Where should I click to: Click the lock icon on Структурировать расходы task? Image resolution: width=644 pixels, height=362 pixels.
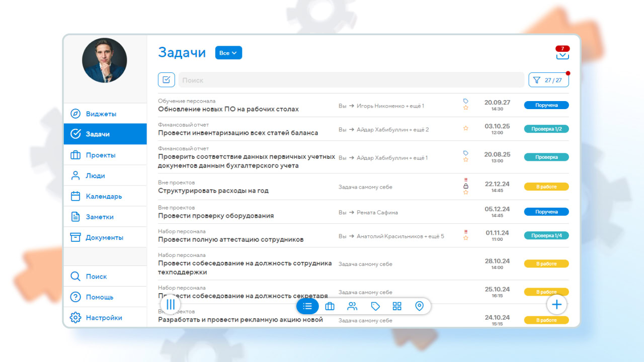click(x=466, y=186)
